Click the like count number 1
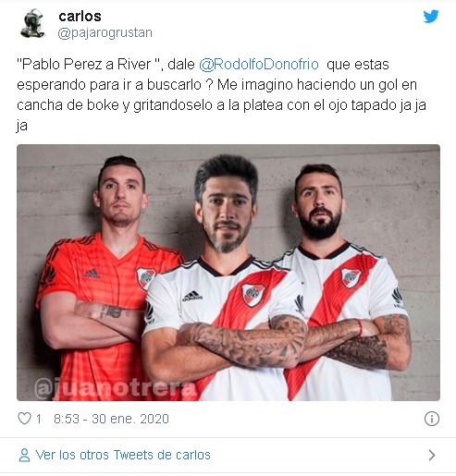The height and width of the screenshot is (476, 456). tap(39, 419)
